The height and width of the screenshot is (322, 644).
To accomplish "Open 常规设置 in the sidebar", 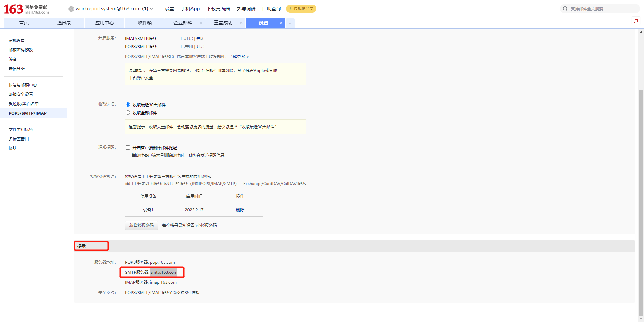I will [17, 40].
